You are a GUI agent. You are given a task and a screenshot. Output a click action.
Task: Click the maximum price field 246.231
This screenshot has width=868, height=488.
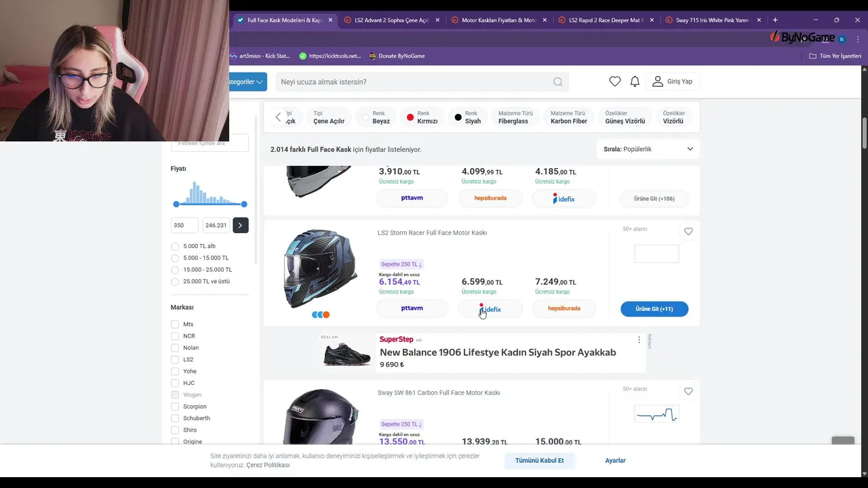[216, 225]
